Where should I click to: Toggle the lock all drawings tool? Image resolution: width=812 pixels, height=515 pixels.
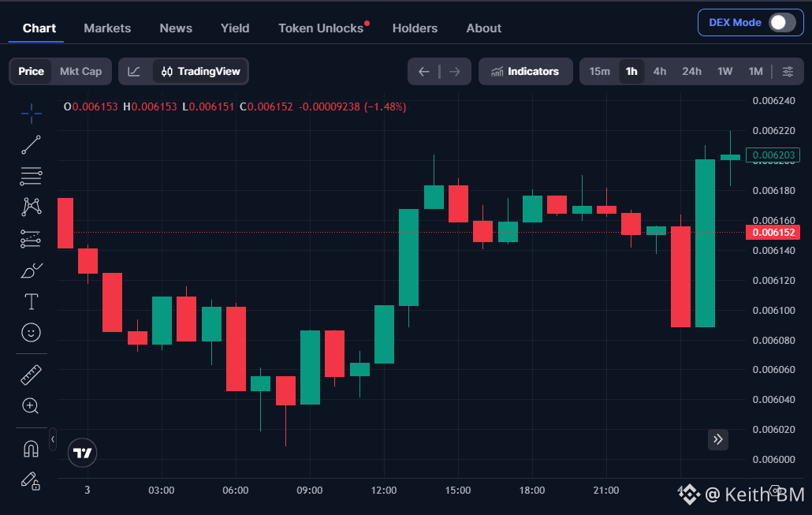pyautogui.click(x=31, y=481)
